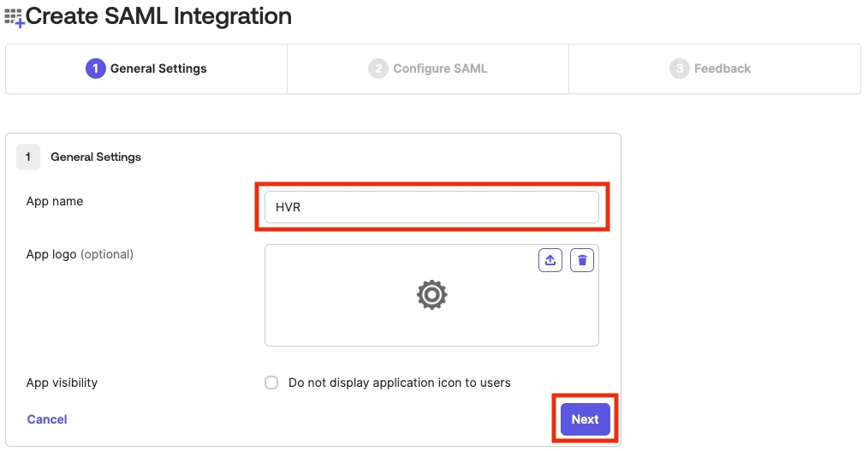Click the "App visibility" label
This screenshot has width=868, height=451.
point(62,383)
